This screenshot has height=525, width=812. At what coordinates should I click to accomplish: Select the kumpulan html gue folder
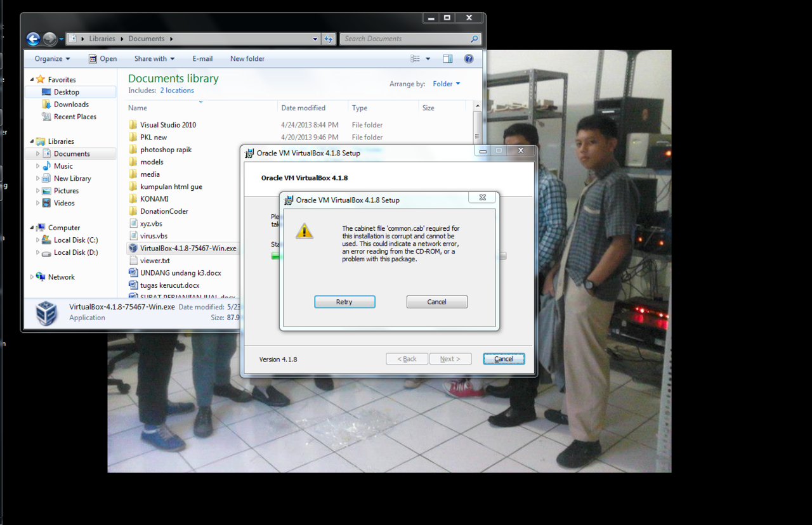[x=171, y=186]
